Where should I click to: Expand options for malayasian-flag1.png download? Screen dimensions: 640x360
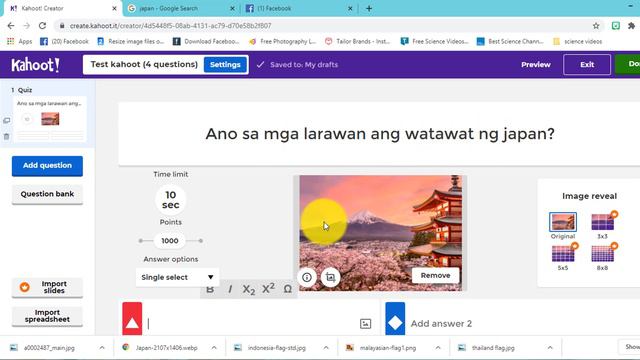(438, 348)
